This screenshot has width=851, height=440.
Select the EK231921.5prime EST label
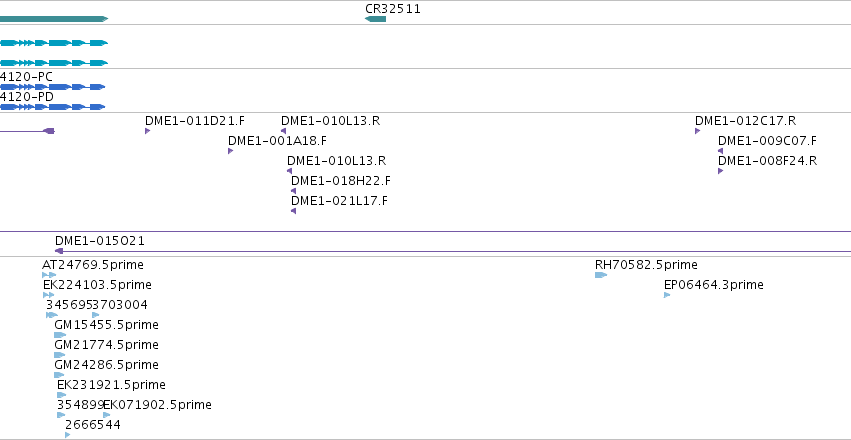[111, 385]
